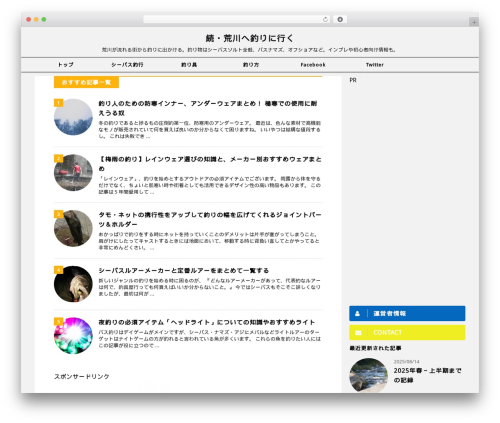Open the タモ・ネット joint parts article title
The width and height of the screenshot is (500, 423).
click(210, 219)
